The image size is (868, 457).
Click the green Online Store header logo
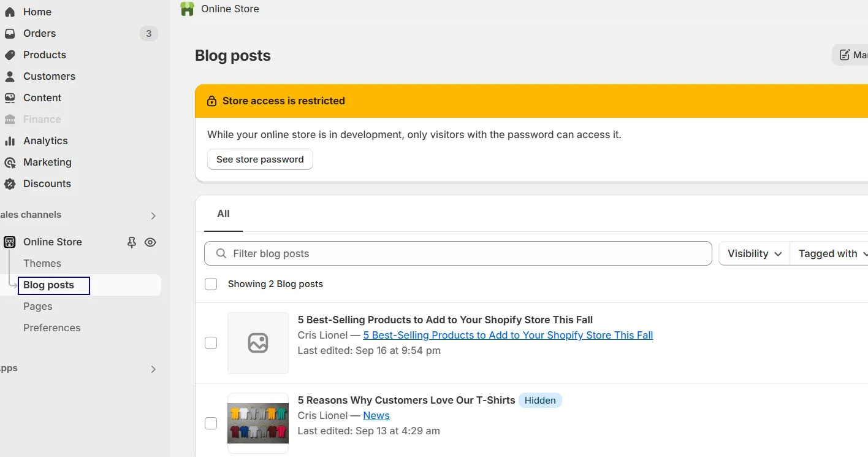click(x=187, y=9)
